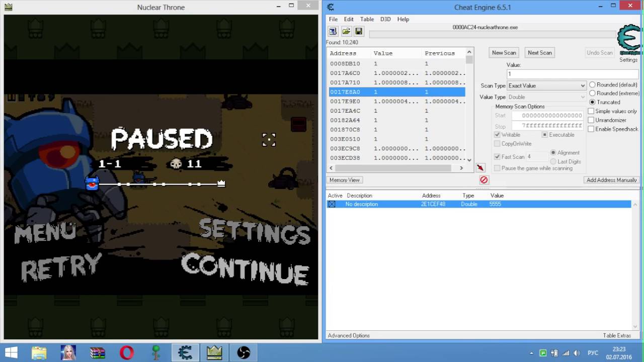This screenshot has width=644, height=362.
Task: Switch to Nuclear Throne taskbar icon
Action: 214,352
